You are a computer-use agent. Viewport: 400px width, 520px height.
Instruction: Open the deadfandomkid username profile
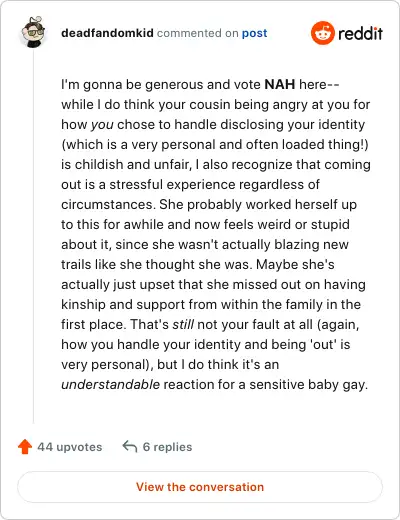coord(107,33)
